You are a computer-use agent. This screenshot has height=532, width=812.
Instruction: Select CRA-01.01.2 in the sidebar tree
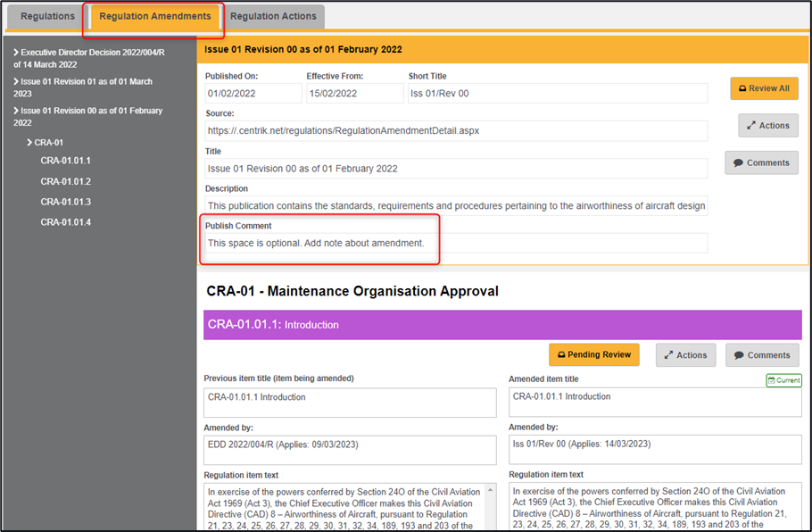65,181
